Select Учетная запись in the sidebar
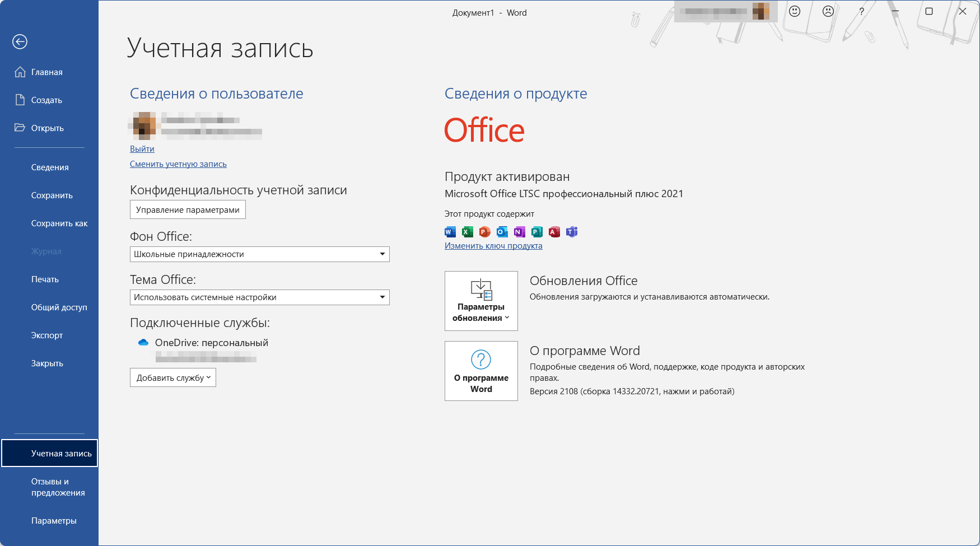The width and height of the screenshot is (980, 546). point(50,453)
